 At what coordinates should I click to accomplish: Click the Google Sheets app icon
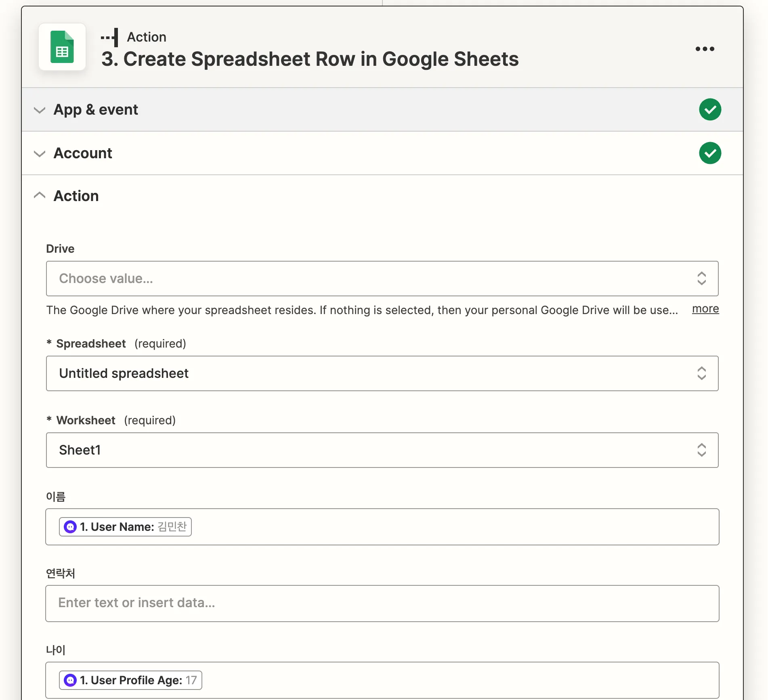click(x=62, y=47)
